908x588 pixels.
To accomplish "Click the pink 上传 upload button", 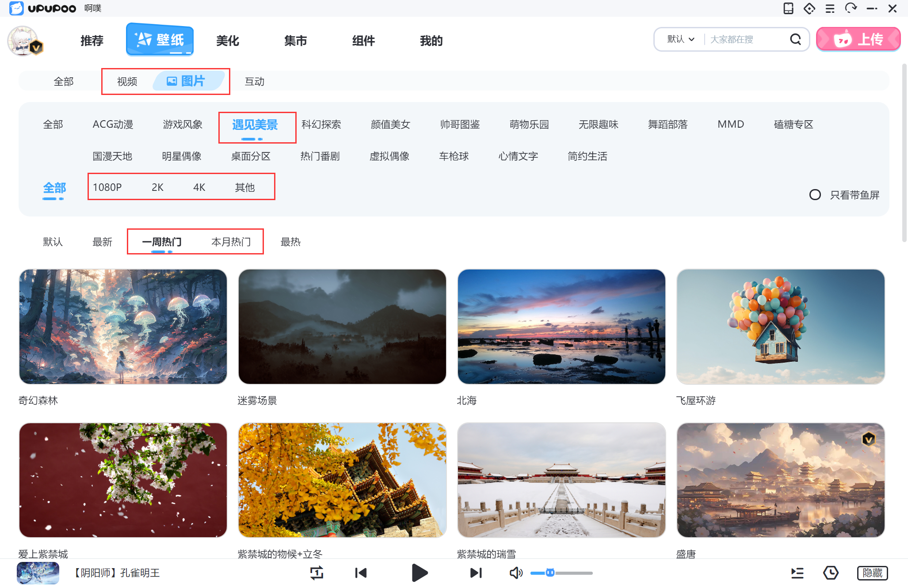I will (x=858, y=39).
